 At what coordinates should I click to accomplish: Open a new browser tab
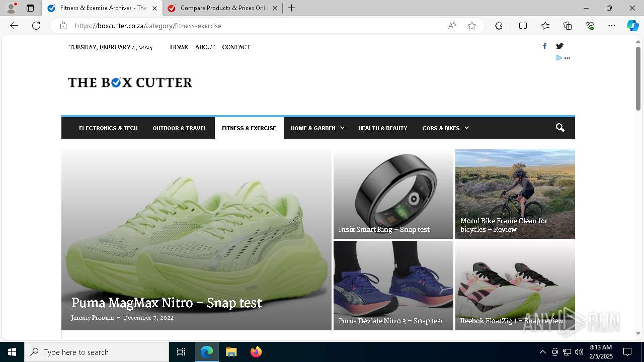(x=292, y=8)
